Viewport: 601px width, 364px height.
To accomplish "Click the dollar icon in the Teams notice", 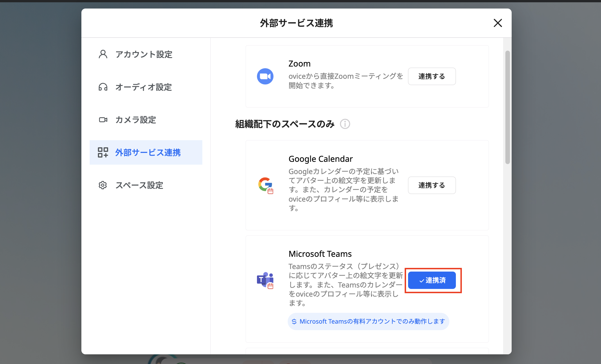I will (x=294, y=321).
